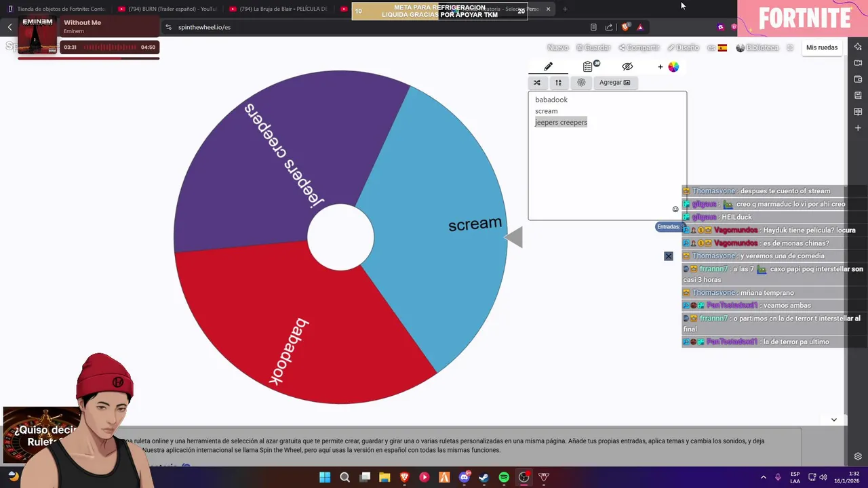Click the 'babadook' entry in the list
The image size is (868, 488).
pos(551,100)
